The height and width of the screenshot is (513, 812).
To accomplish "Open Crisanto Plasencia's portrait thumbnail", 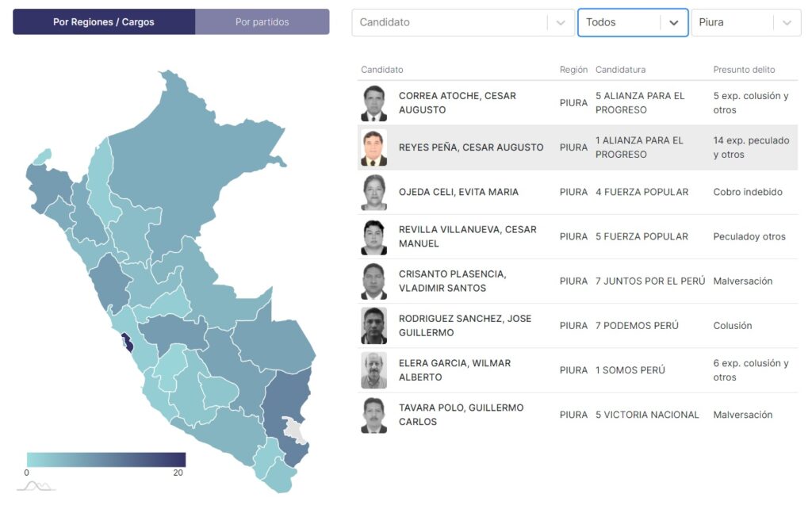I will pyautogui.click(x=373, y=281).
